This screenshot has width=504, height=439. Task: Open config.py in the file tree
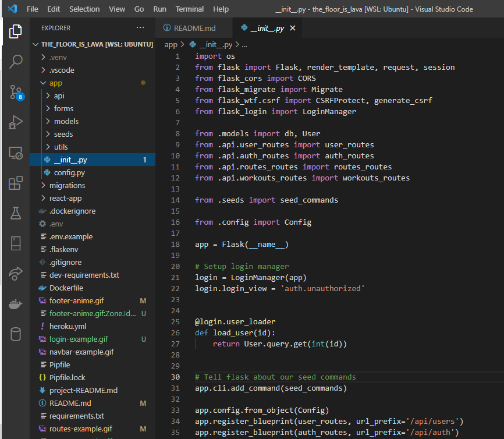(x=69, y=172)
